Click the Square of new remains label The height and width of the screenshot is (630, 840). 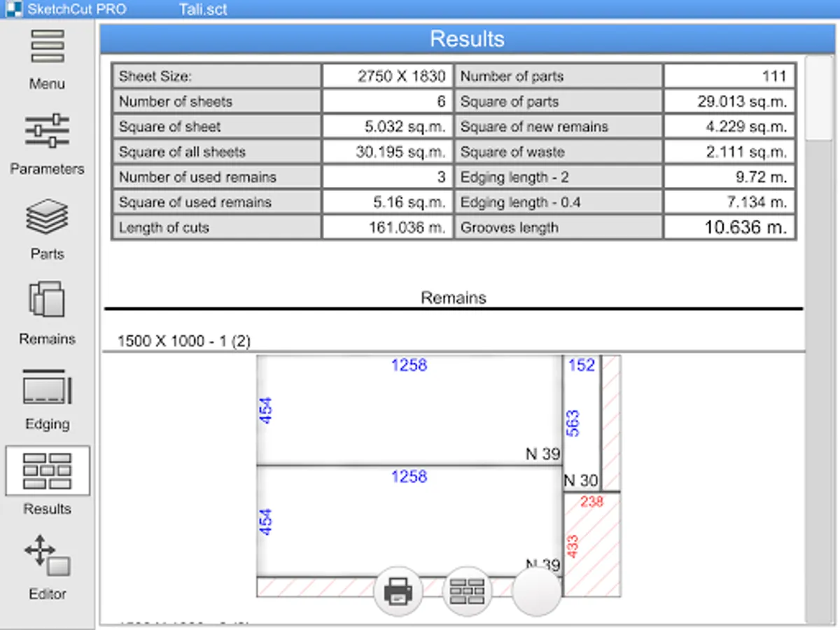coord(534,127)
